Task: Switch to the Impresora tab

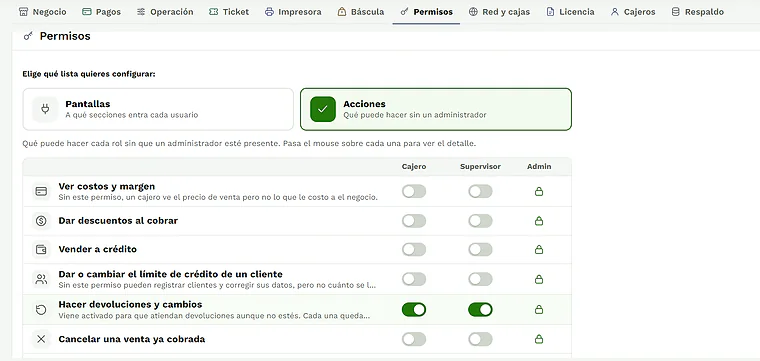Action: click(x=293, y=12)
